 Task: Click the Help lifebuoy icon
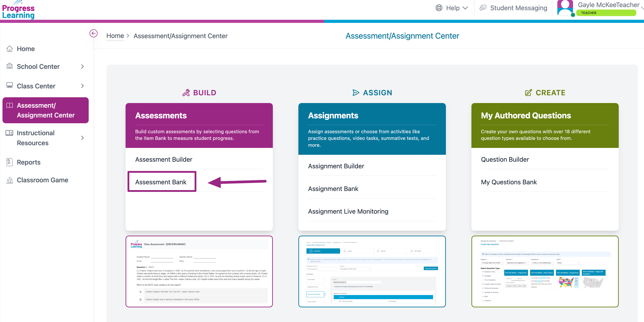pos(439,8)
